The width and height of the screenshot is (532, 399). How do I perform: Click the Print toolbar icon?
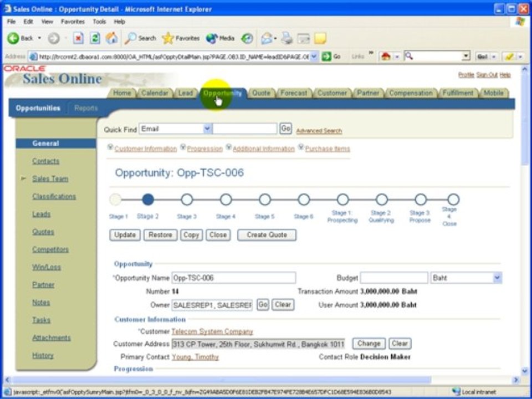point(287,38)
